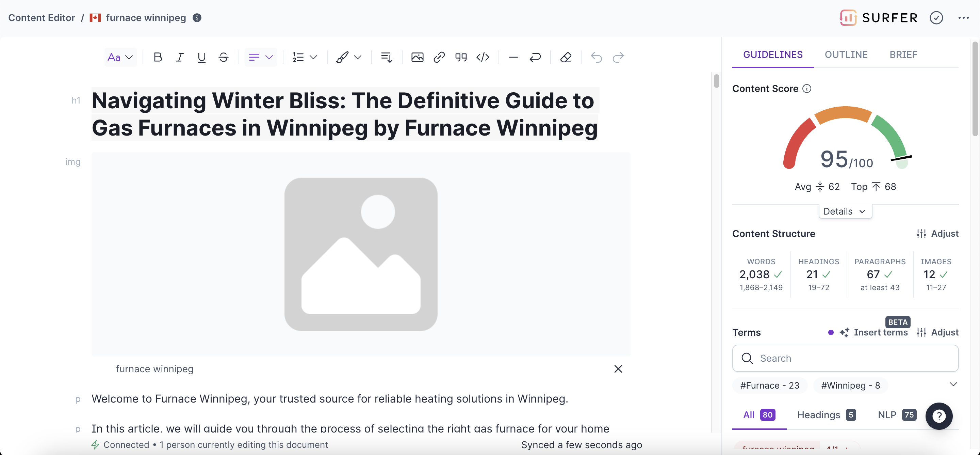
Task: Expand the Content Score Details
Action: 845,212
